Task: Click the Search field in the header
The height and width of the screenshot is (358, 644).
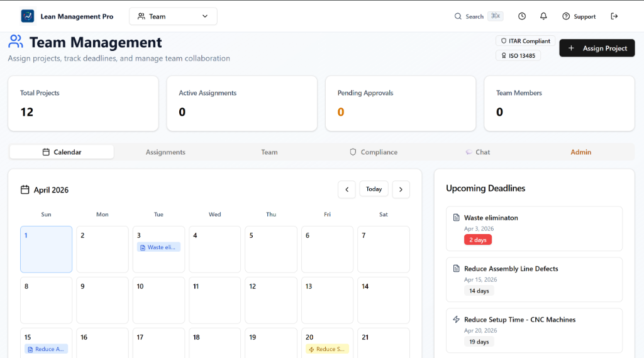Action: click(479, 16)
